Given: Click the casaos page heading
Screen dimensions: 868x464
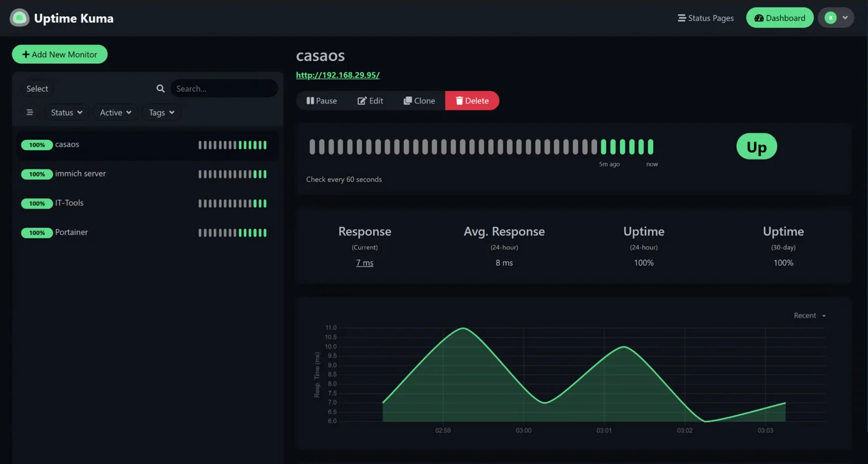Looking at the screenshot, I should click(321, 55).
